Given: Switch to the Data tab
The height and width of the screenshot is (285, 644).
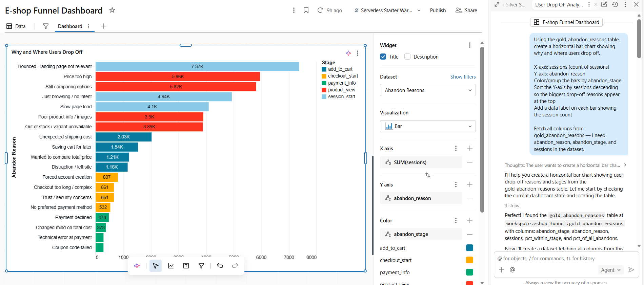Looking at the screenshot, I should click(x=16, y=26).
